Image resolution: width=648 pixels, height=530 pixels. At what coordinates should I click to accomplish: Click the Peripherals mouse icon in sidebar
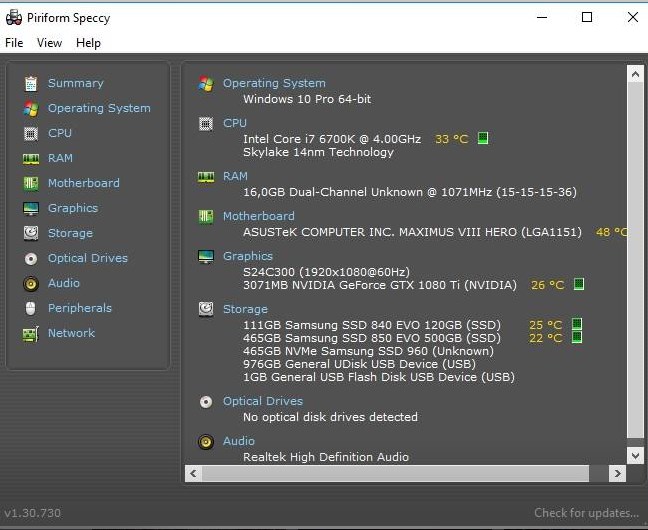click(31, 308)
